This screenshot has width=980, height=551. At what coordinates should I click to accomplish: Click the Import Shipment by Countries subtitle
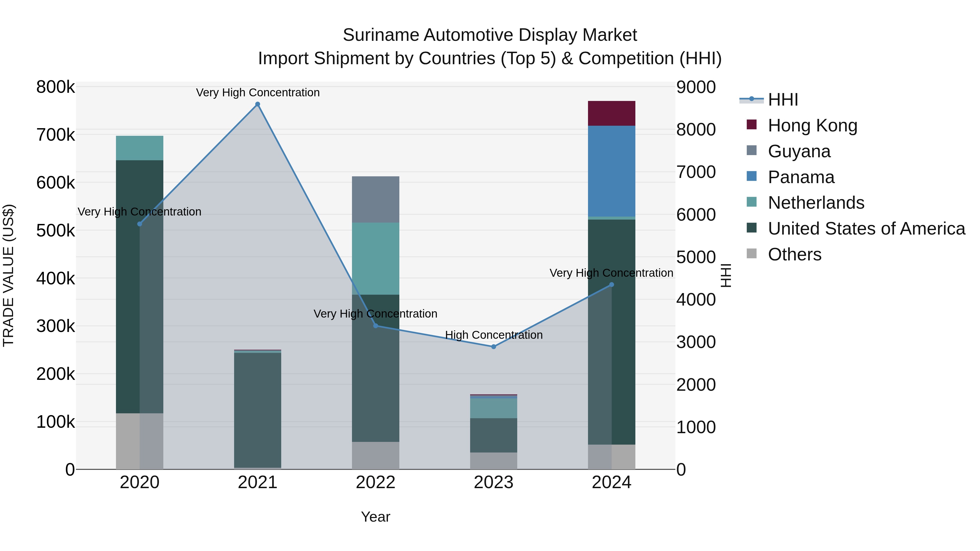point(490,59)
